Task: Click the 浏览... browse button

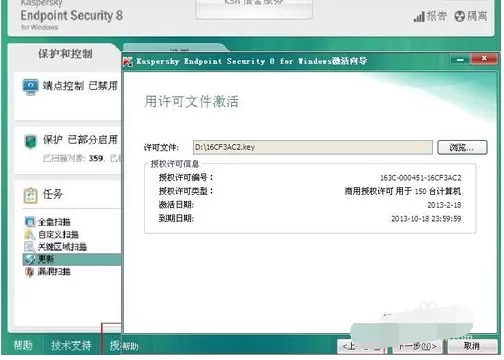Action: (462, 147)
